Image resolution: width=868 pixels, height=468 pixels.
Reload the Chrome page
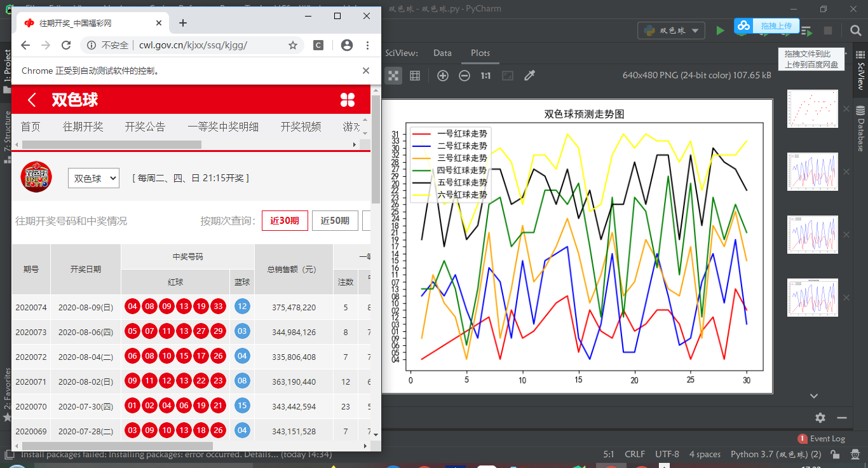[66, 45]
